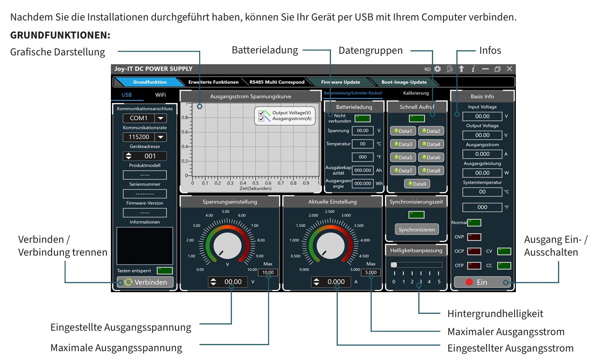Recall the Data1 quick preset
597x364 pixels.
403,131
